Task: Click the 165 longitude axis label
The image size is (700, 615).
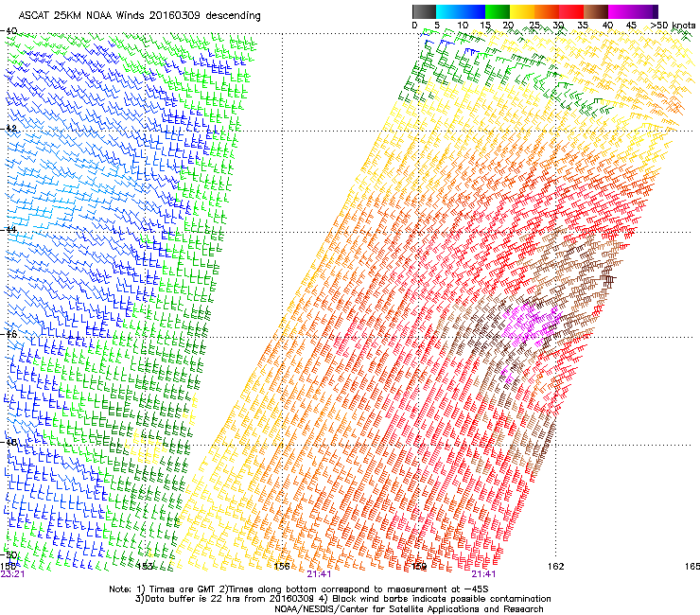Action: point(692,567)
